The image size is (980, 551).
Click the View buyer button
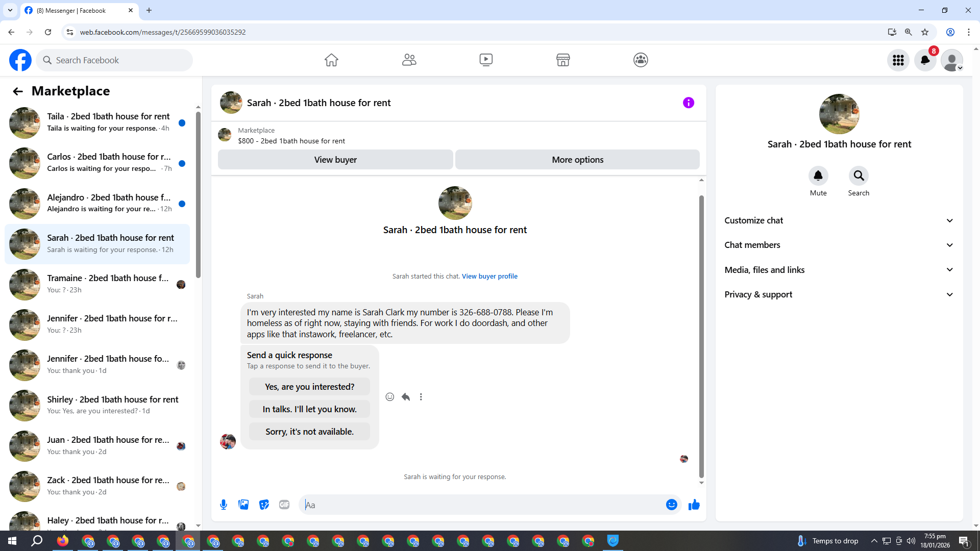point(335,160)
